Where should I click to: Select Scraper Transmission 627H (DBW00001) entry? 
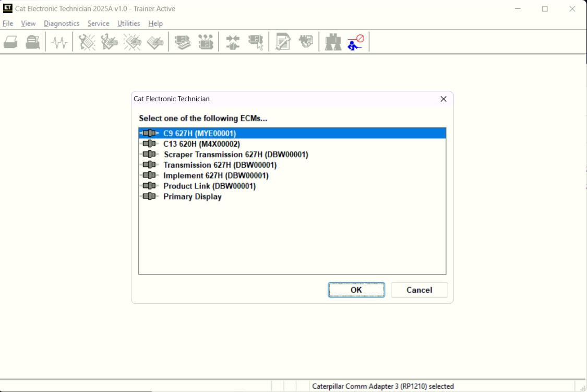[x=292, y=155]
